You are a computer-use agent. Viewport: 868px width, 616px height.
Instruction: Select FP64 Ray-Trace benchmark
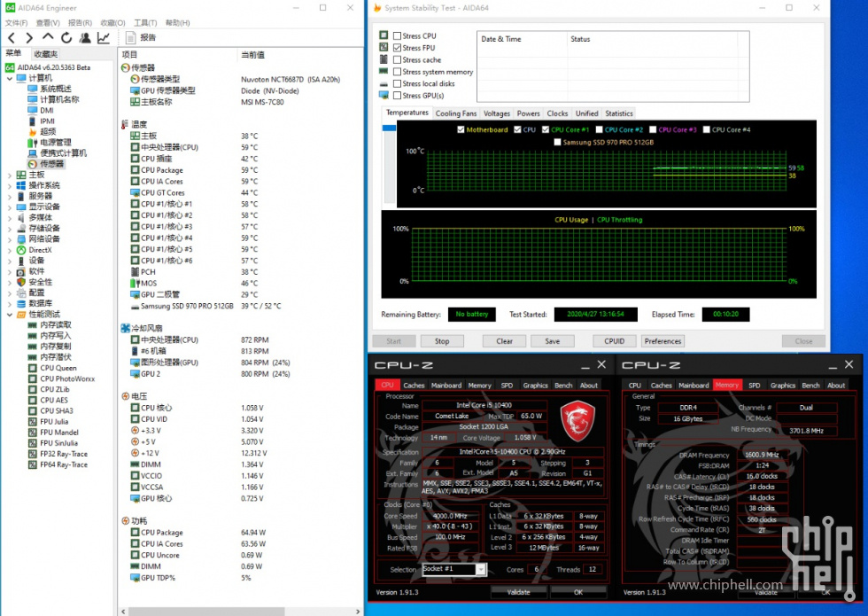coord(64,464)
